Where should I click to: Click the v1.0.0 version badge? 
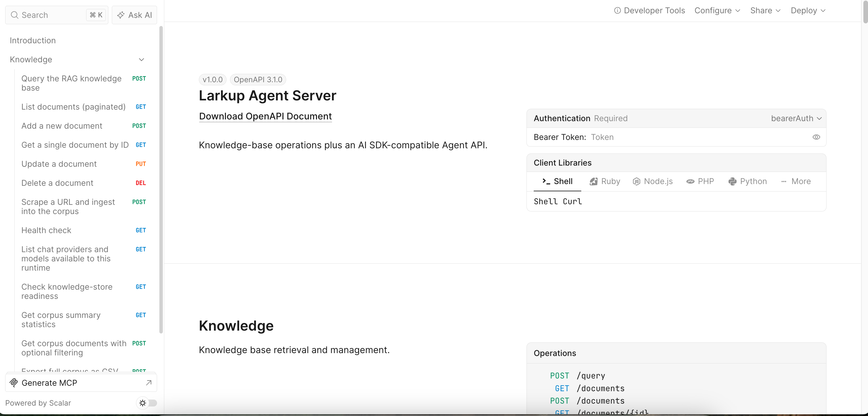212,80
